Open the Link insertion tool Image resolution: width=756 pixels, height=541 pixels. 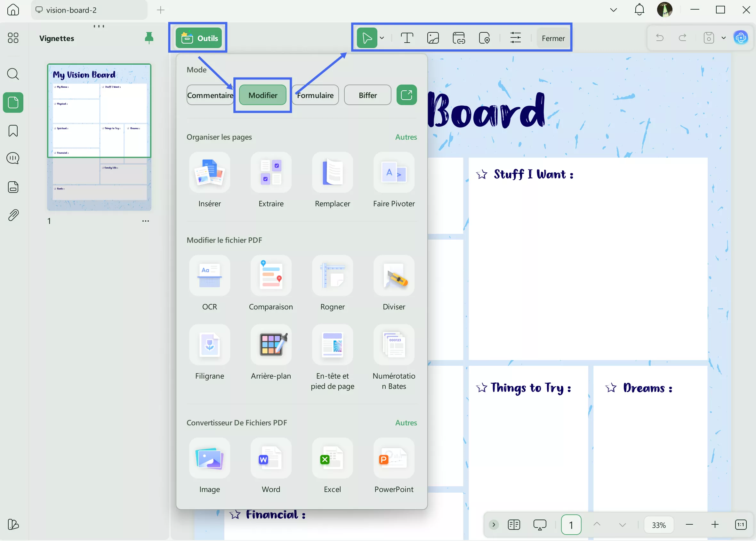(x=458, y=38)
